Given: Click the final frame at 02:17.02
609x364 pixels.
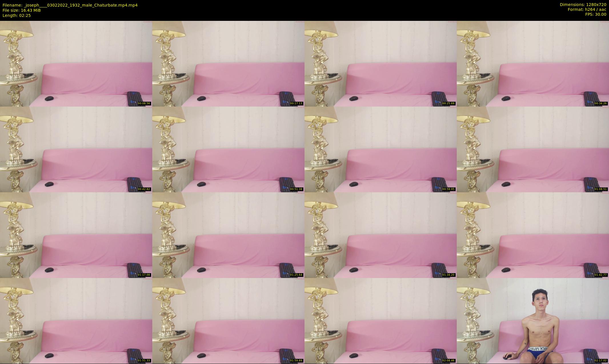Looking at the screenshot, I should tap(533, 321).
